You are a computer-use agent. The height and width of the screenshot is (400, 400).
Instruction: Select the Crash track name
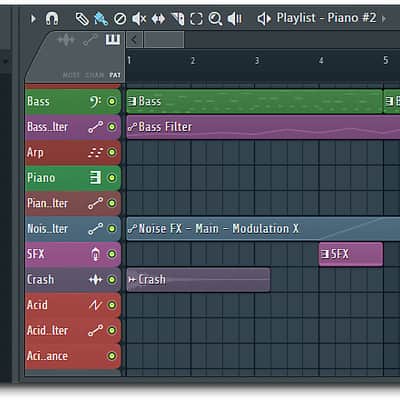point(40,280)
